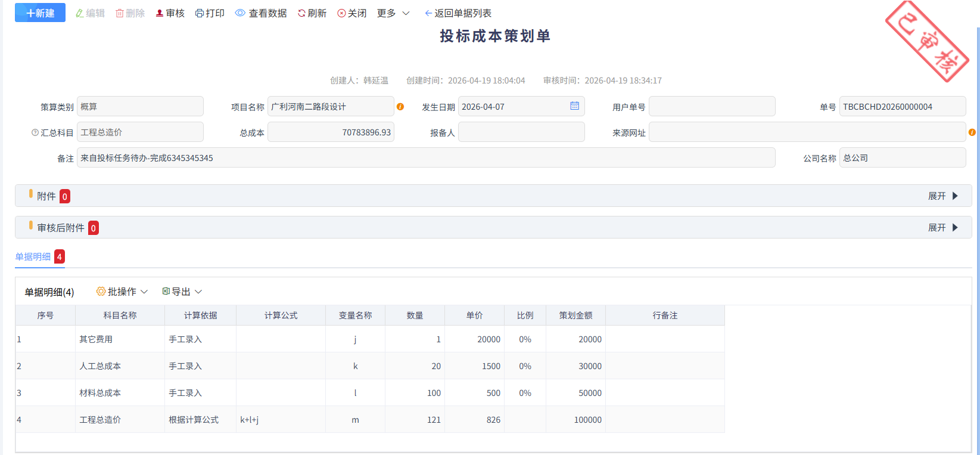Click the 单号 field TBCBCHD20260000004

click(903, 106)
